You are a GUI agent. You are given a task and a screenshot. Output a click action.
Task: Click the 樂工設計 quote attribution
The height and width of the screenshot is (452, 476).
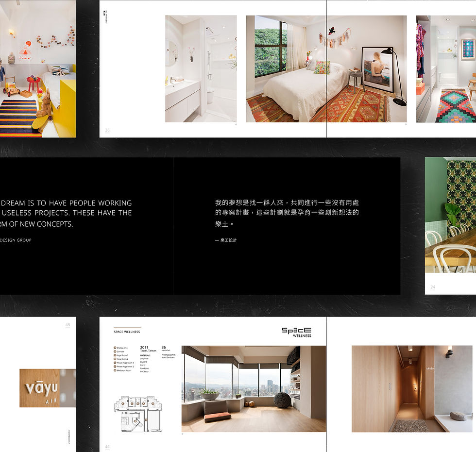[x=227, y=240]
